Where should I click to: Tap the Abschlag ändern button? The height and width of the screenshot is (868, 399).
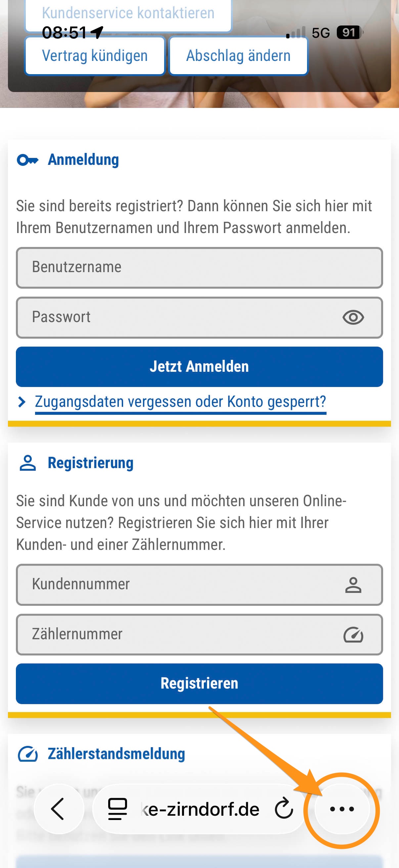[x=238, y=56]
